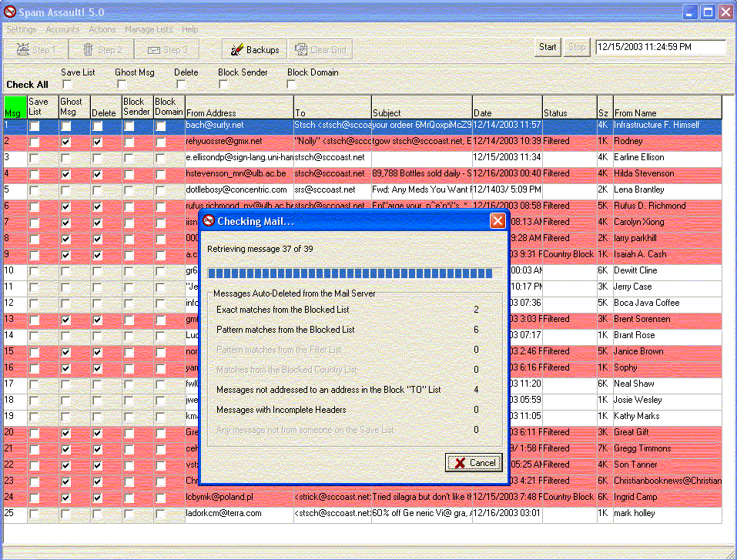
Task: Click Country Block status of message 9
Action: (x=569, y=254)
